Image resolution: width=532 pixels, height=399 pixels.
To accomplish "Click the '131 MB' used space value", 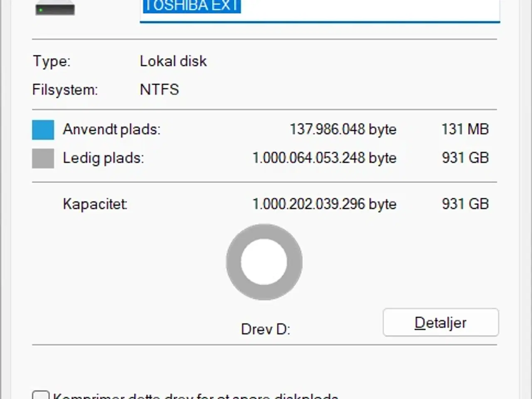I will pyautogui.click(x=465, y=129).
